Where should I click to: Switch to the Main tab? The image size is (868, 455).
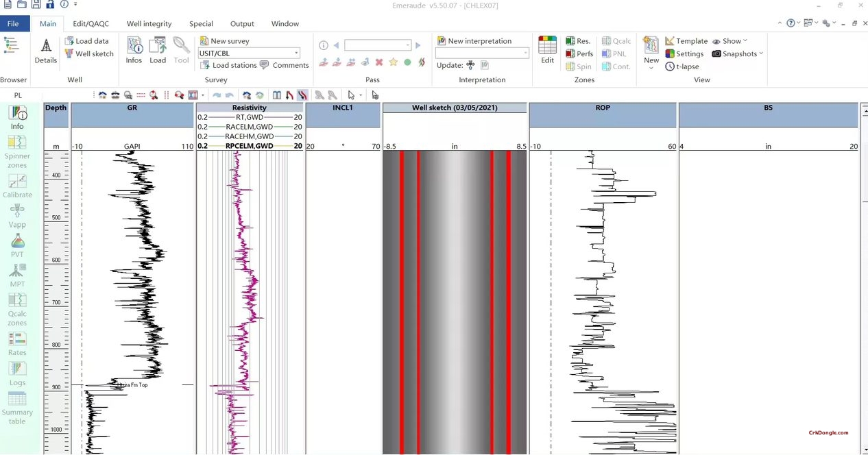48,23
